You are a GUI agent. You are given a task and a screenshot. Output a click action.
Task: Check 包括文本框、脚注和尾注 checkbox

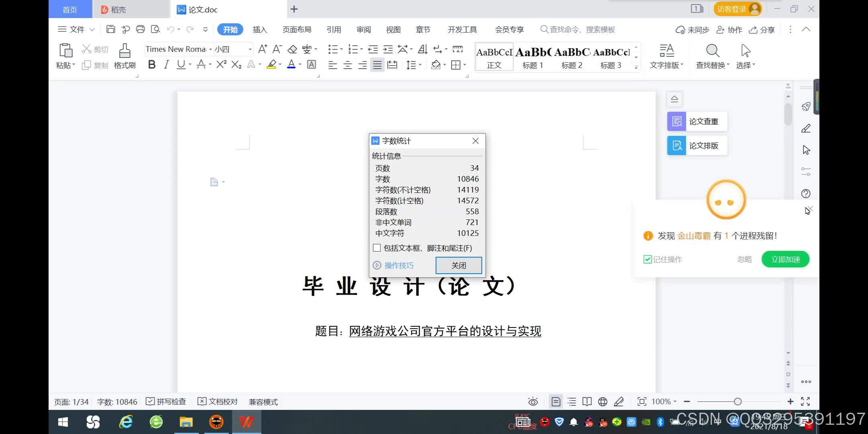pyautogui.click(x=377, y=248)
